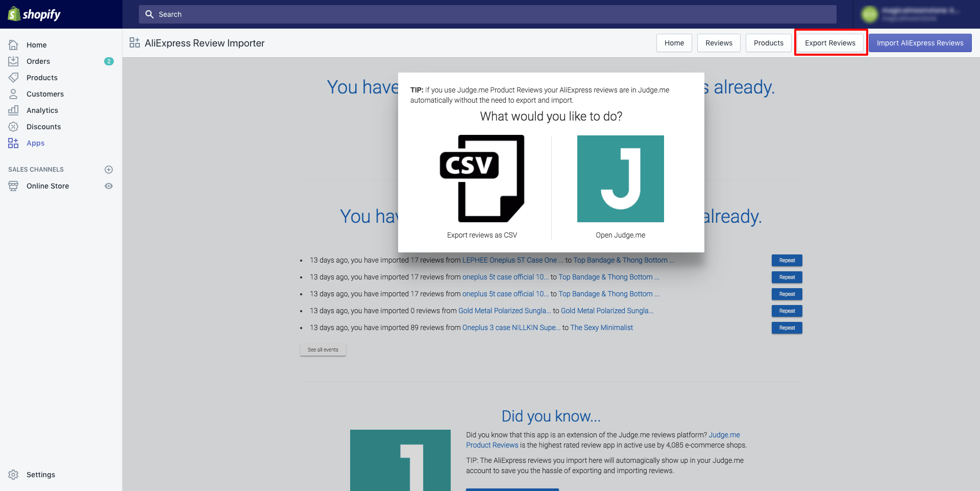Open Analytics in the sidebar
The image size is (980, 491).
tap(42, 110)
